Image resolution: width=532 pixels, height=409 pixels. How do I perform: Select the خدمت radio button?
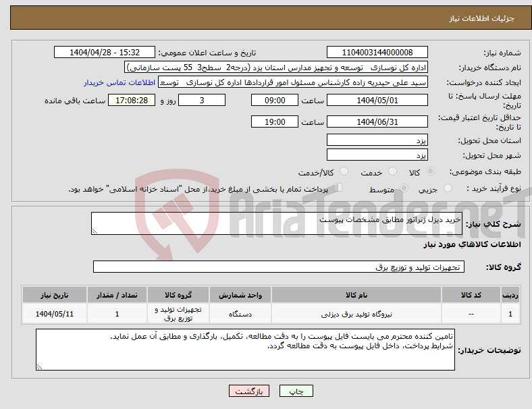point(392,171)
